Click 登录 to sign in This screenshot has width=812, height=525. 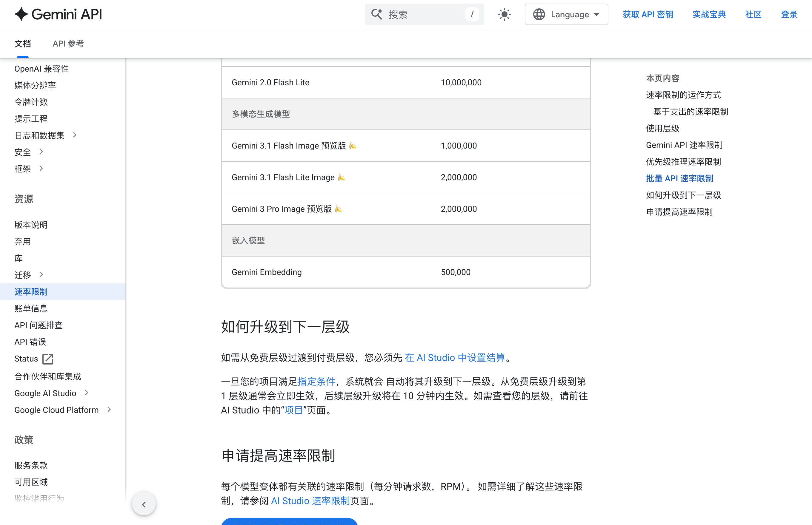coord(789,14)
